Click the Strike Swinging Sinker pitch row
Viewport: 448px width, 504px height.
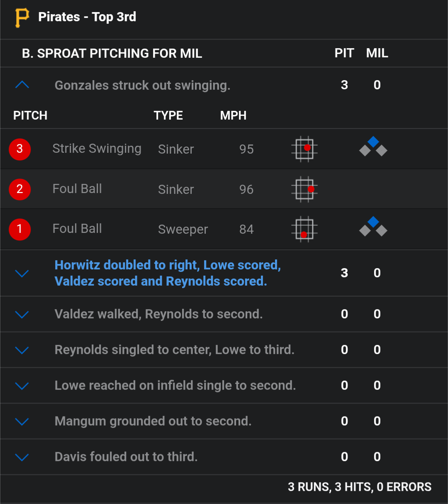tap(224, 149)
